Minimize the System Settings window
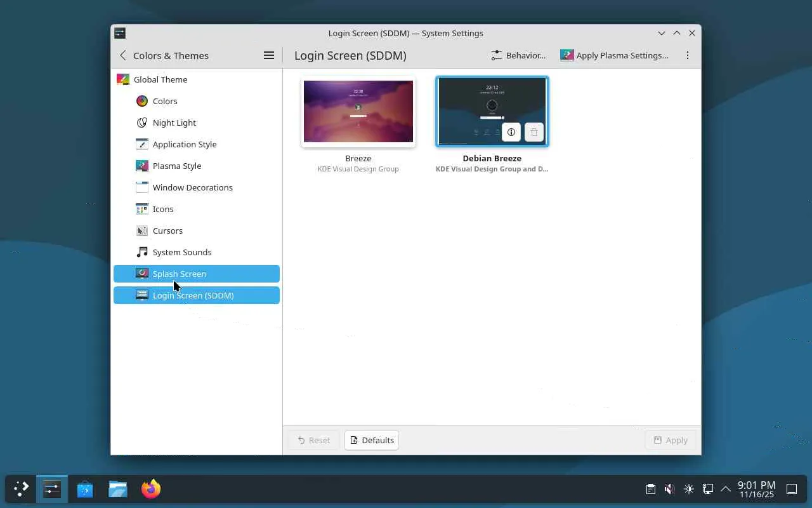This screenshot has width=812, height=508. point(662,33)
